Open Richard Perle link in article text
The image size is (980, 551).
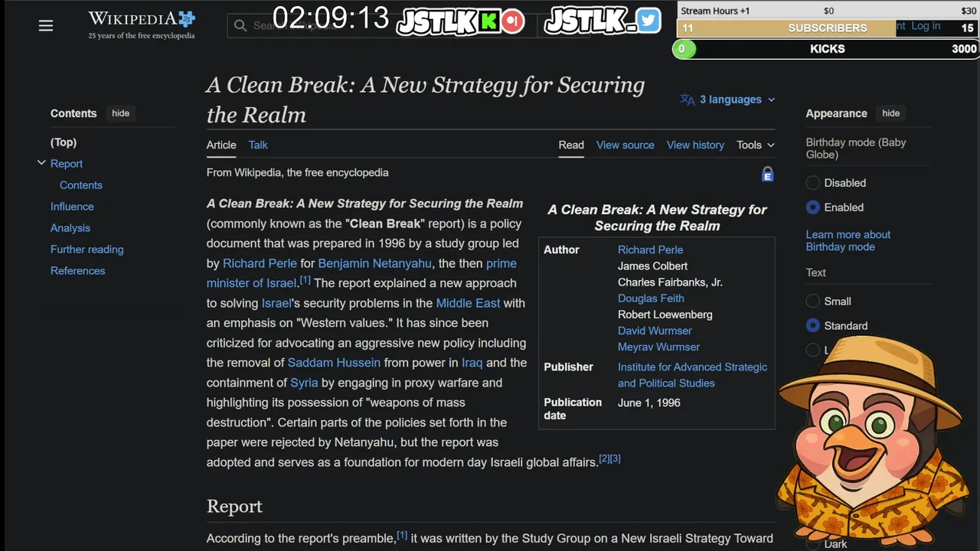[260, 263]
